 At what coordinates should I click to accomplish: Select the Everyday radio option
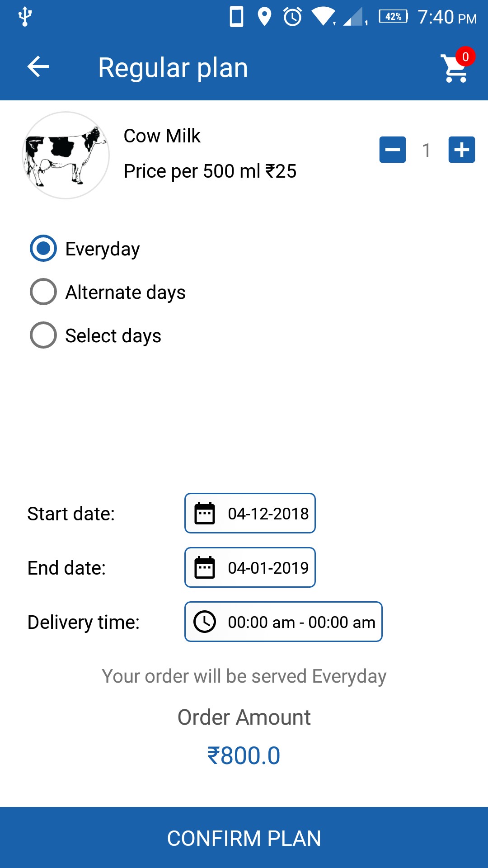[x=43, y=248]
